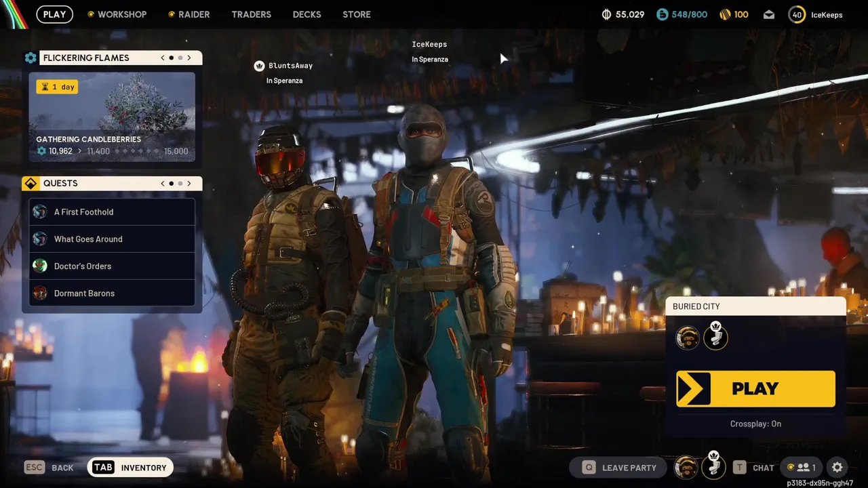Click the cog icon beside 10,962
Image resolution: width=868 pixels, height=488 pixels.
point(41,151)
